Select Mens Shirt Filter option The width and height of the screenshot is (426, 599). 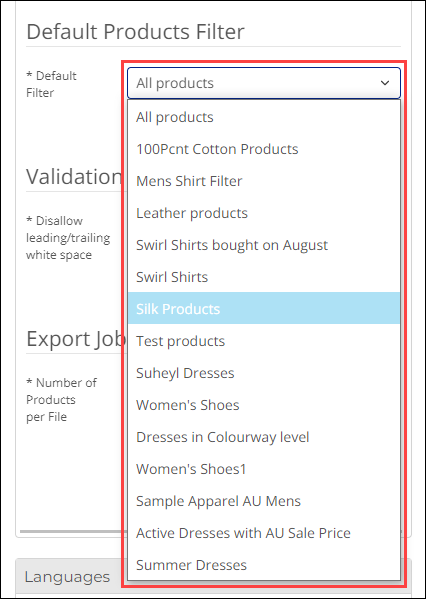tap(264, 181)
